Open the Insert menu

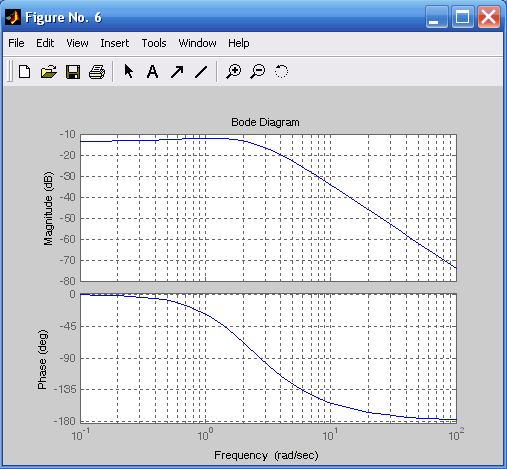(115, 43)
